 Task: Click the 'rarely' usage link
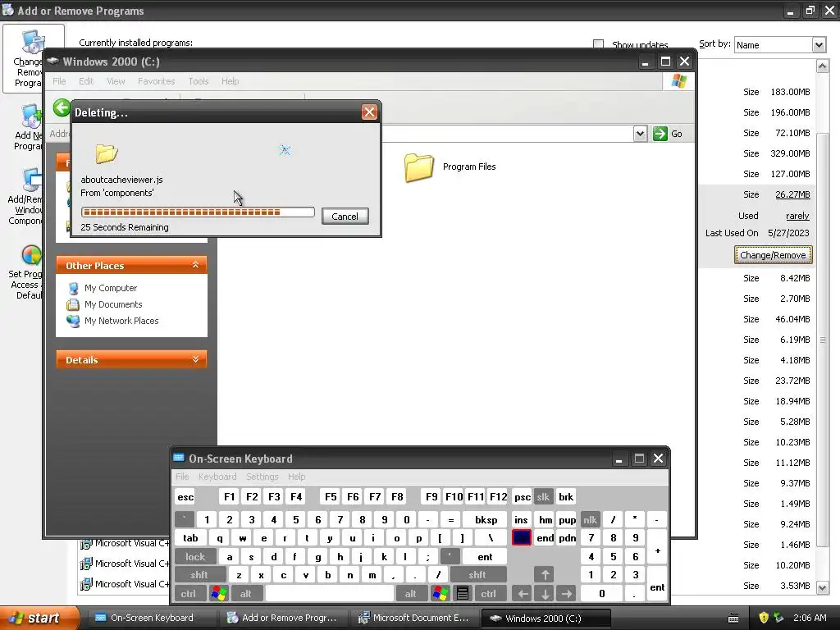(797, 216)
